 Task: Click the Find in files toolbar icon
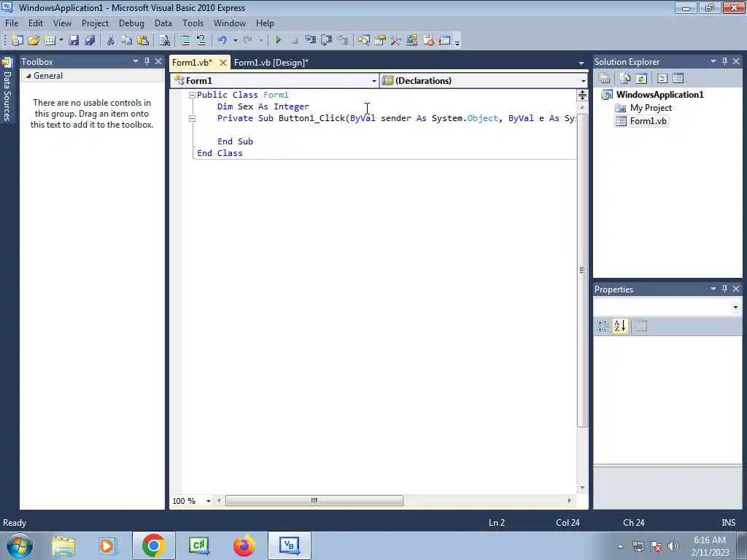pyautogui.click(x=164, y=41)
